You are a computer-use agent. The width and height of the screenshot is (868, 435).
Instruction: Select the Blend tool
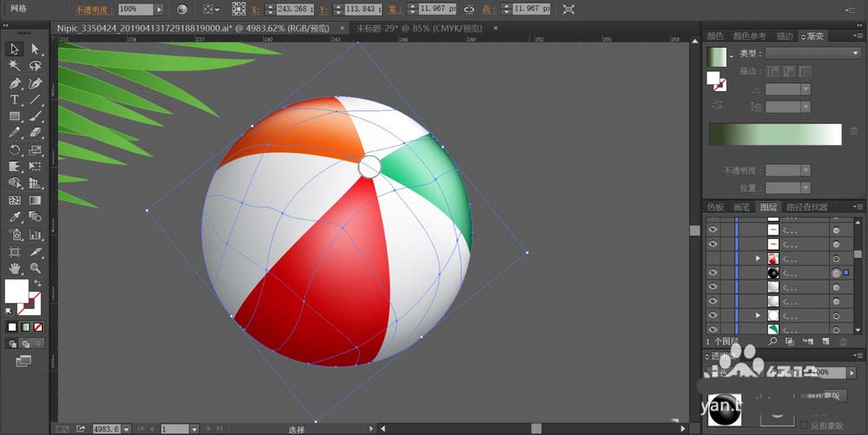point(35,217)
